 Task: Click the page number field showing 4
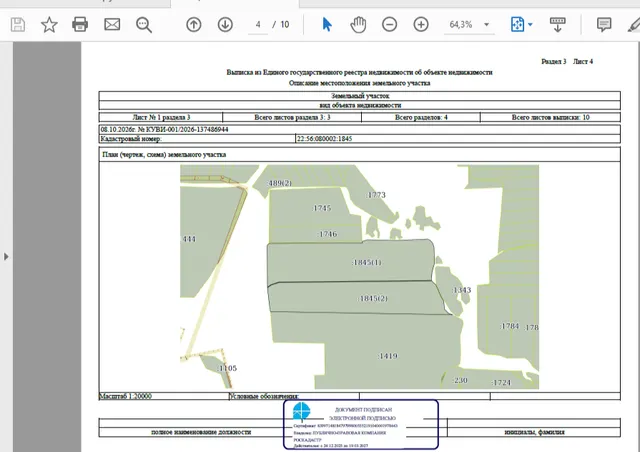[258, 24]
